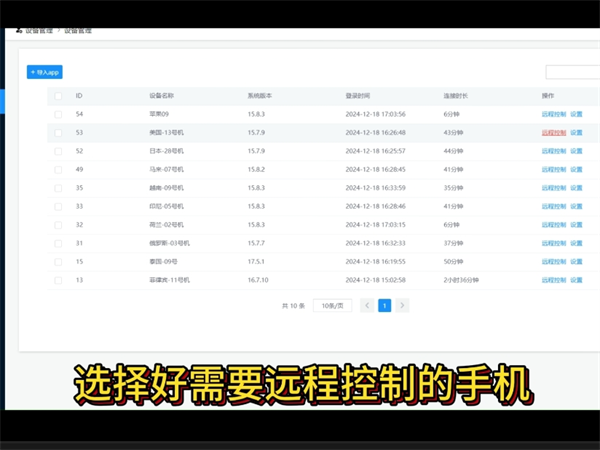Toggle the select-all checkbox in table header
This screenshot has height=450, width=600.
click(58, 96)
